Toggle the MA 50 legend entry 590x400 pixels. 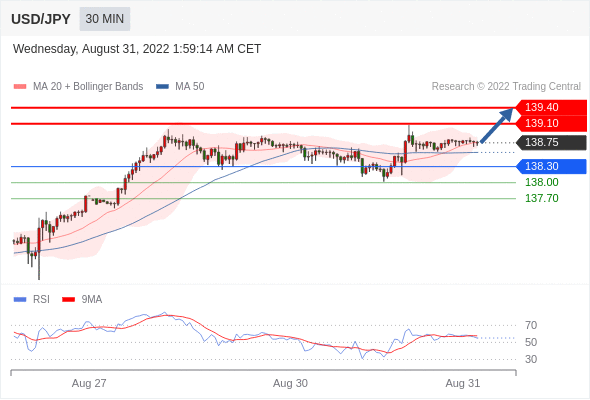180,87
